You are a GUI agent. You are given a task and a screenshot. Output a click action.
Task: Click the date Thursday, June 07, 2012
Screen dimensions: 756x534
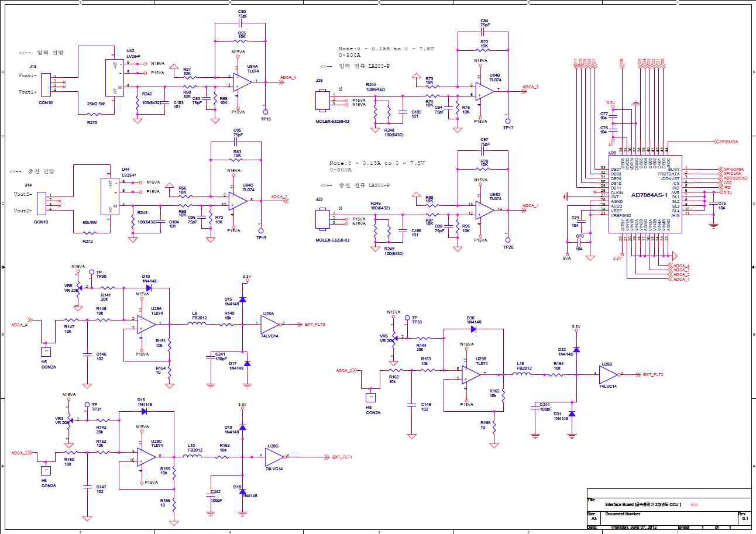[x=634, y=528]
